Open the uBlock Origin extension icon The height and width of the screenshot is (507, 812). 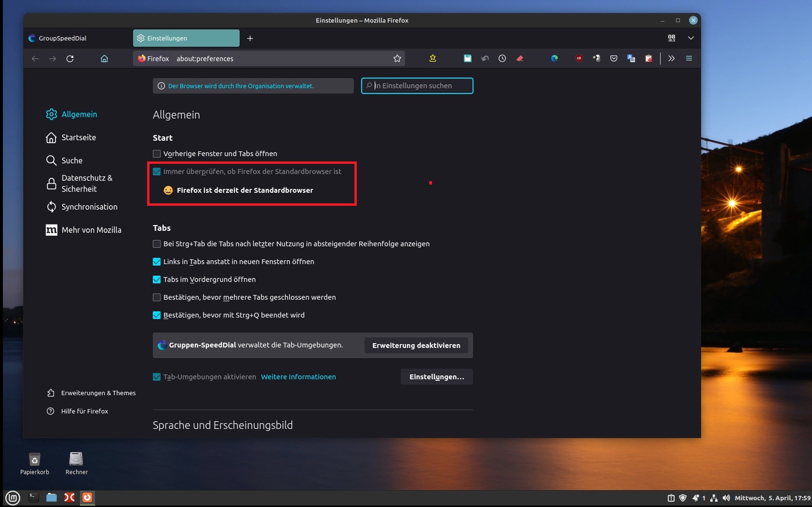coord(579,58)
